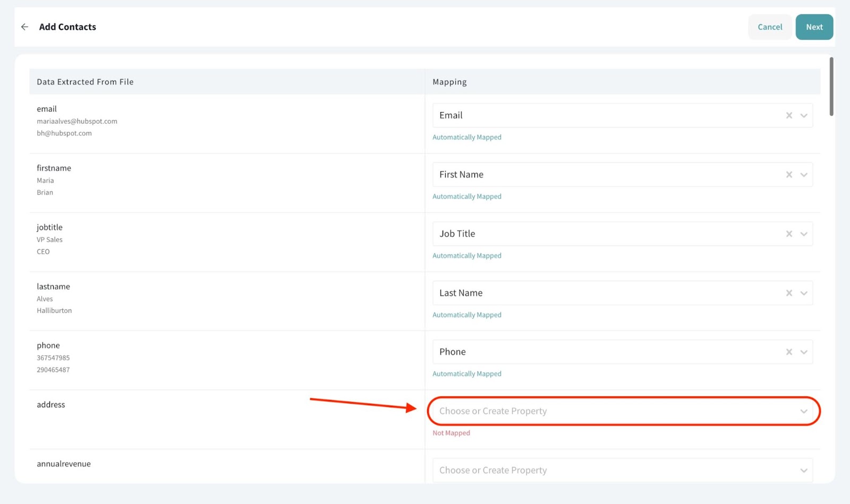Clear the Last Name mapping selection

click(x=789, y=293)
